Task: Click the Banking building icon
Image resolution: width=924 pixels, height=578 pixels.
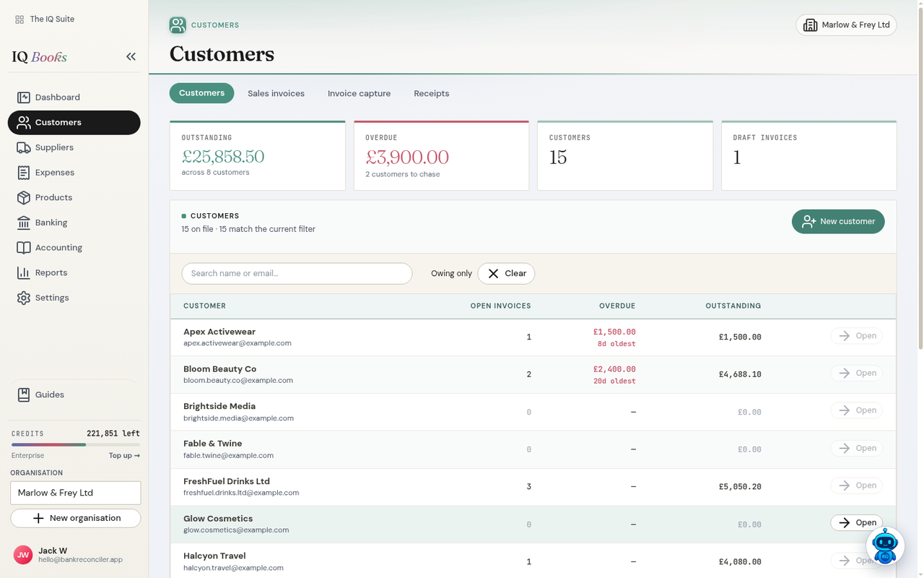Action: 24,223
